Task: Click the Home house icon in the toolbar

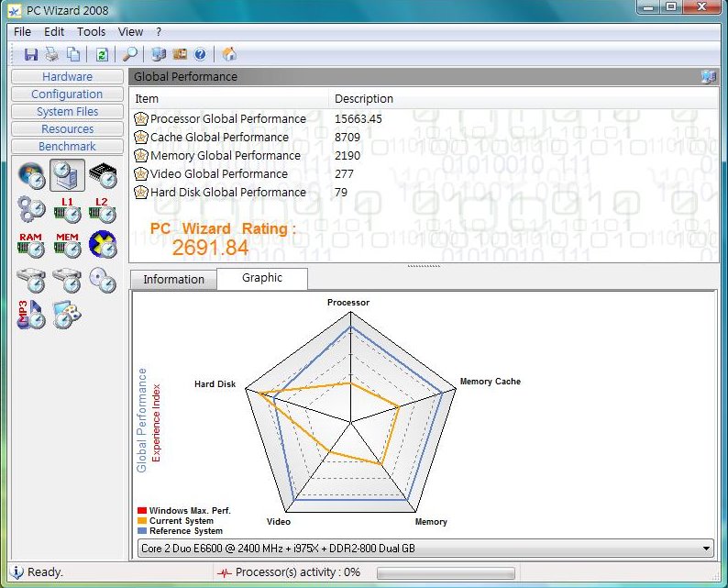Action: pyautogui.click(x=229, y=54)
